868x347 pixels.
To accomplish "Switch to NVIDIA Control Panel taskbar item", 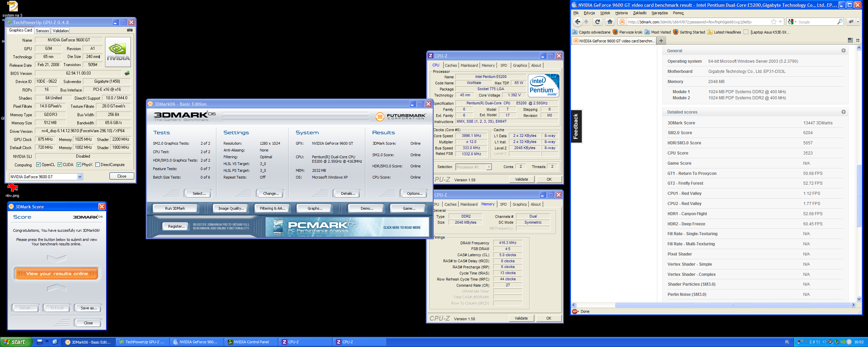I will [251, 342].
